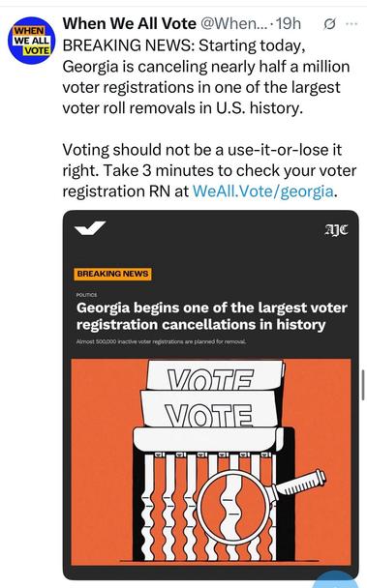Open the shredder illustration image
Screen dimensions: 367x588
211,461
